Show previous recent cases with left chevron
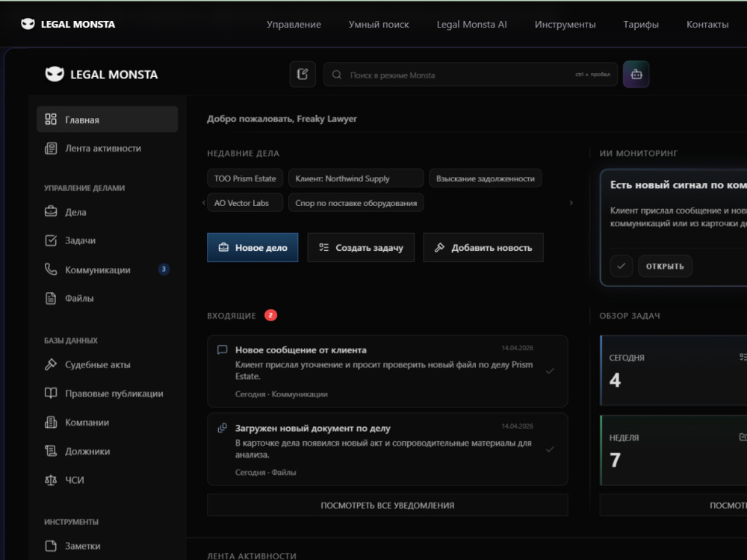 [204, 202]
